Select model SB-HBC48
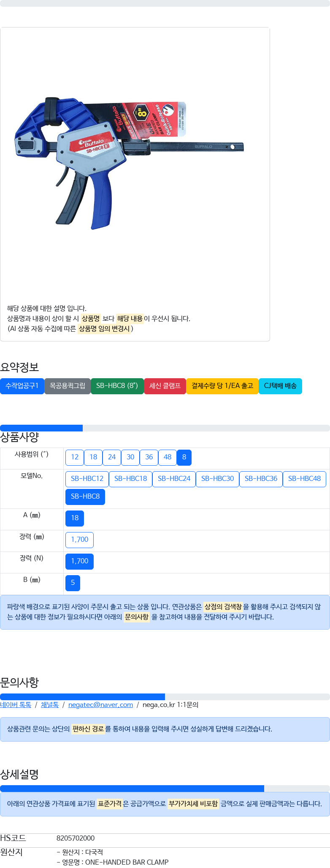This screenshot has width=330, height=868. coord(304,479)
